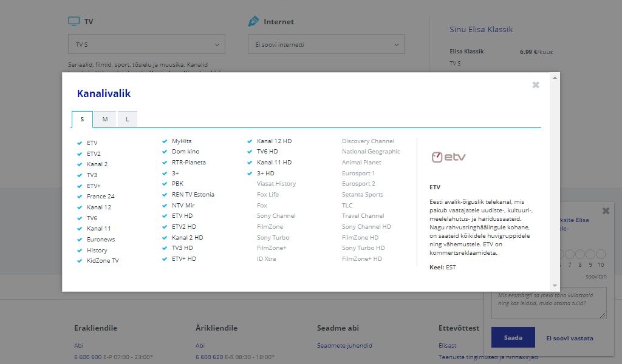Click the feedback comment text area
The height and width of the screenshot is (364, 622).
(x=549, y=303)
